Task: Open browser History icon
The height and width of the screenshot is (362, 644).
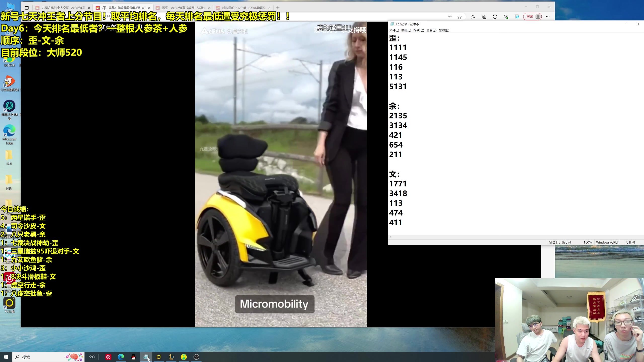Action: (495, 17)
